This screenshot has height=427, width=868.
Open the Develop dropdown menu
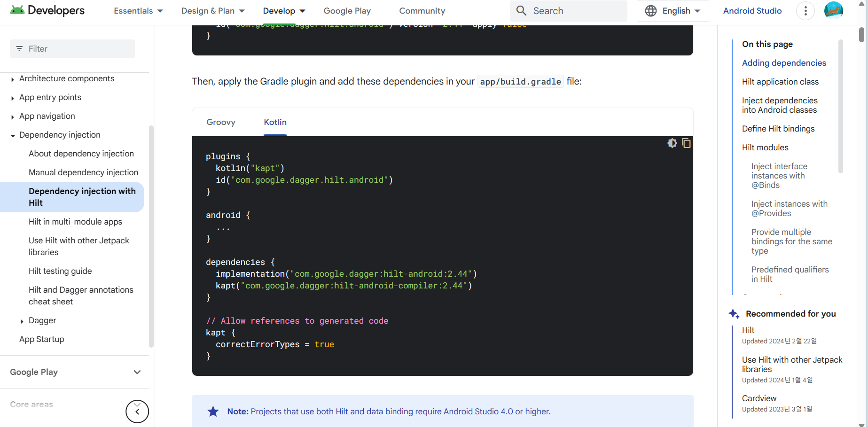[284, 11]
